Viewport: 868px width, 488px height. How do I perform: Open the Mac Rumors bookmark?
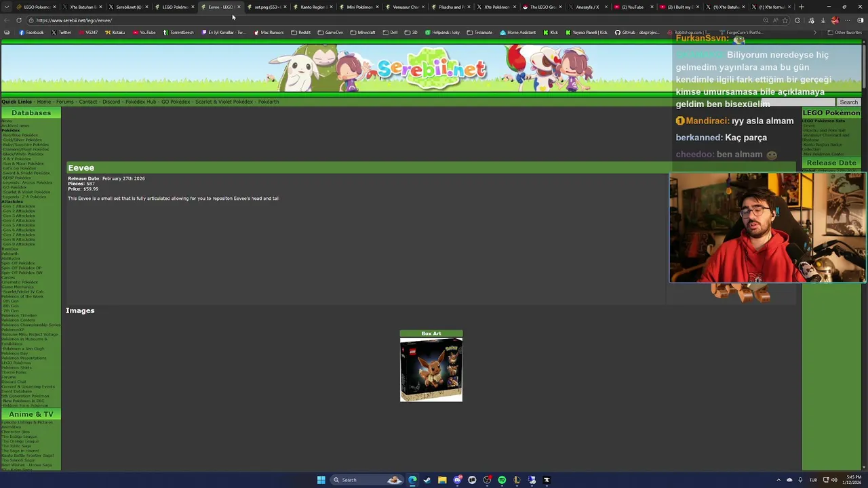click(269, 33)
